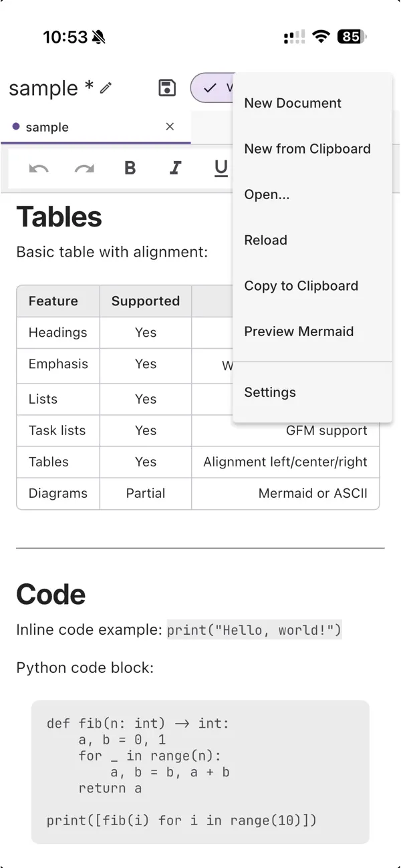Click the Python code block
The height and width of the screenshot is (868, 401).
click(x=200, y=772)
